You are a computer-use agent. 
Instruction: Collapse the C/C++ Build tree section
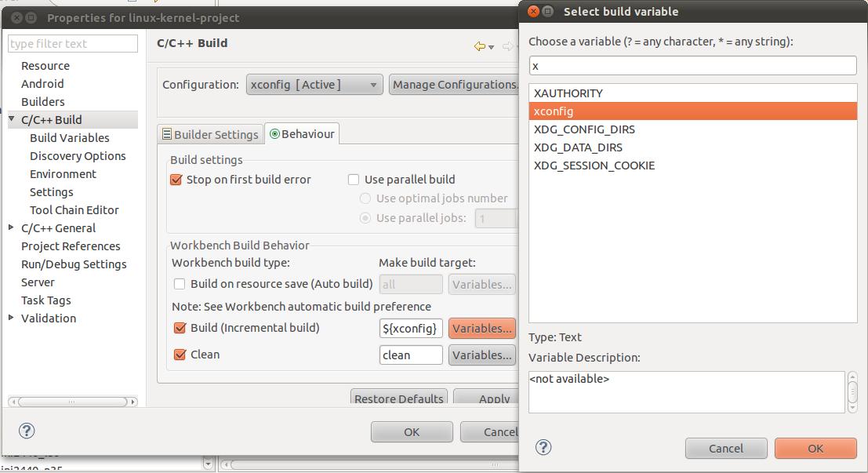[x=10, y=119]
